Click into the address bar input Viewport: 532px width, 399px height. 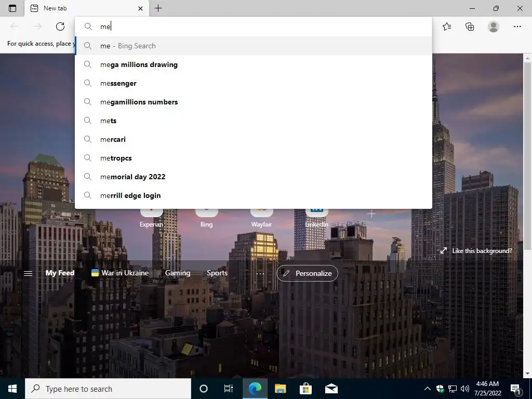(x=254, y=26)
